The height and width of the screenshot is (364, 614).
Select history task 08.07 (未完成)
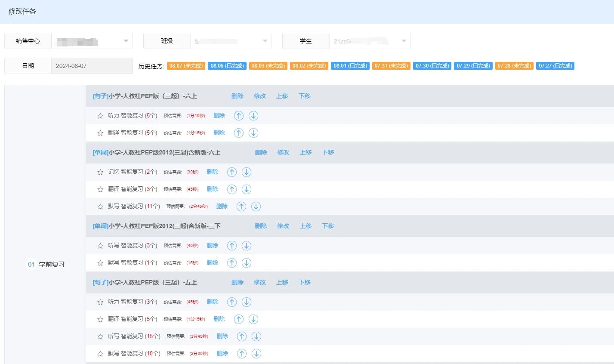186,66
